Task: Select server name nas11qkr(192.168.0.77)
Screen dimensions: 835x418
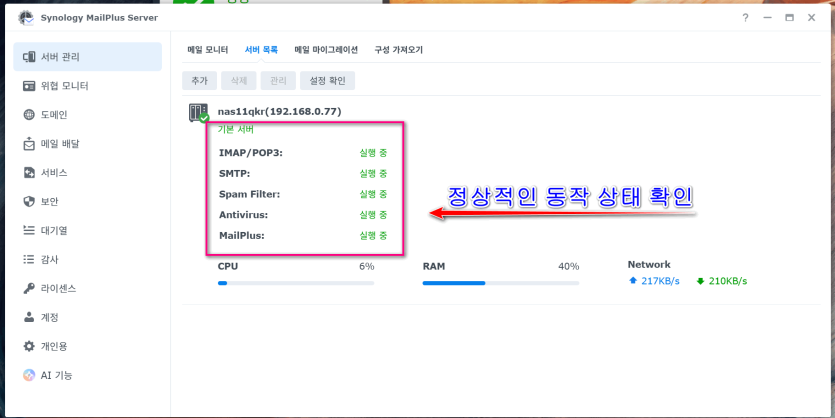Action: (x=280, y=112)
